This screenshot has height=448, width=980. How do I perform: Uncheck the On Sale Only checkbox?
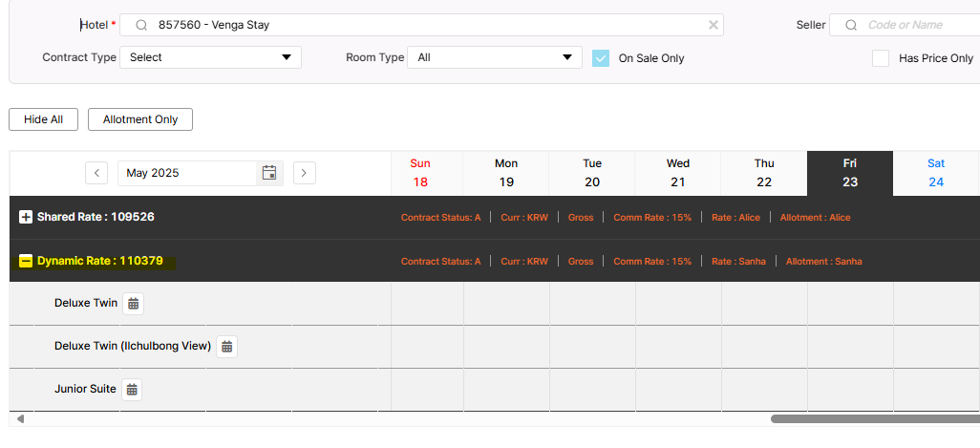pos(600,58)
